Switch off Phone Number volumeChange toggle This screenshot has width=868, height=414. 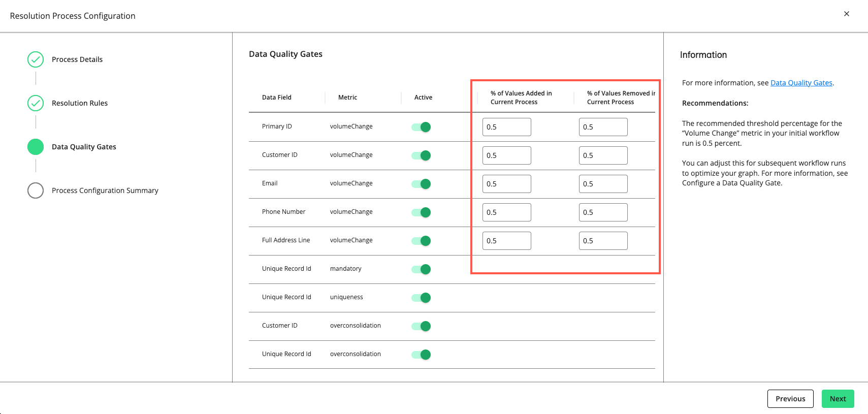(422, 212)
